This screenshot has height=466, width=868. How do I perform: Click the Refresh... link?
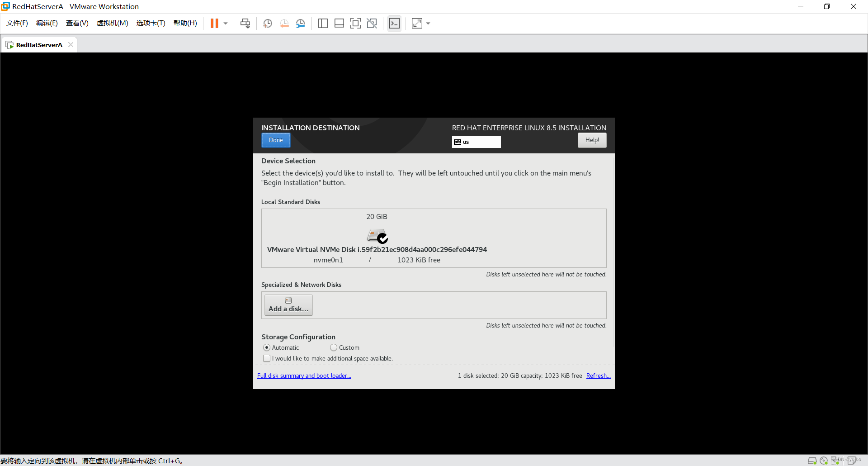pyautogui.click(x=599, y=376)
